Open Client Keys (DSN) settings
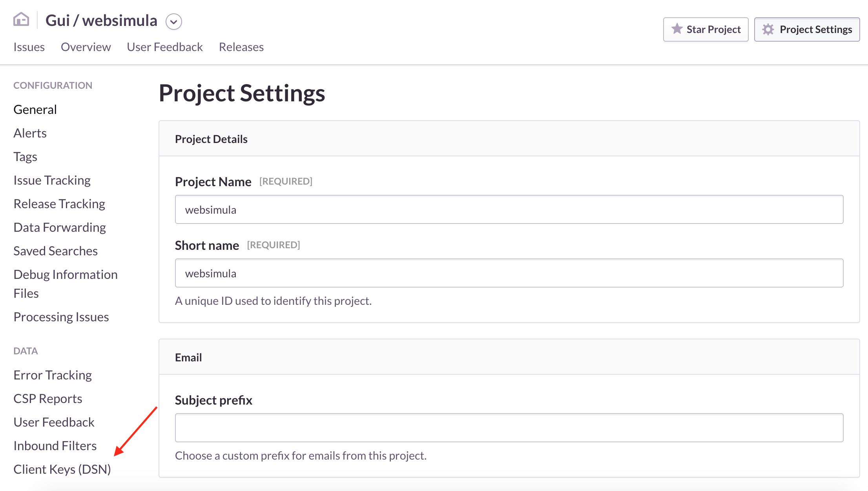Viewport: 868px width, 491px height. 62,469
